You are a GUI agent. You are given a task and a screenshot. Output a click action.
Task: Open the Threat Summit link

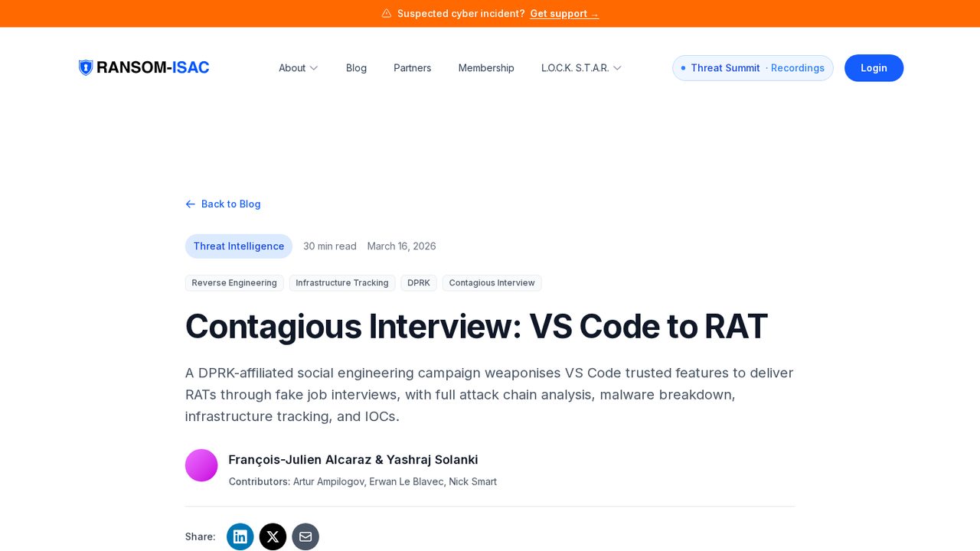pyautogui.click(x=725, y=68)
